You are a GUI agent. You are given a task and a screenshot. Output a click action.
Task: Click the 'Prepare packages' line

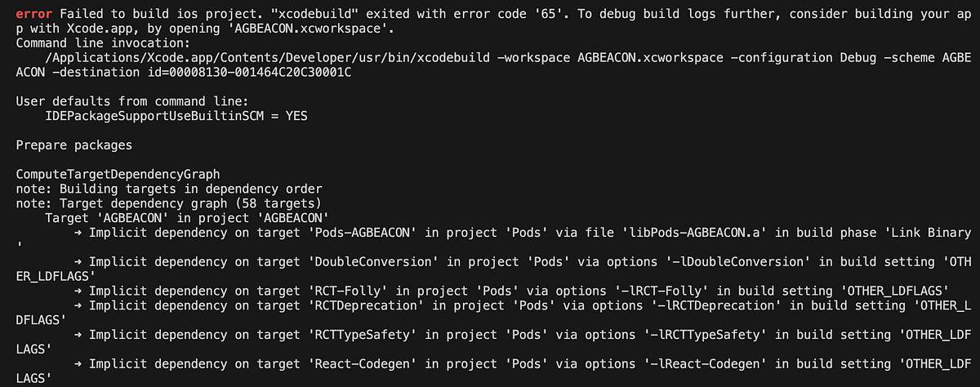(74, 146)
